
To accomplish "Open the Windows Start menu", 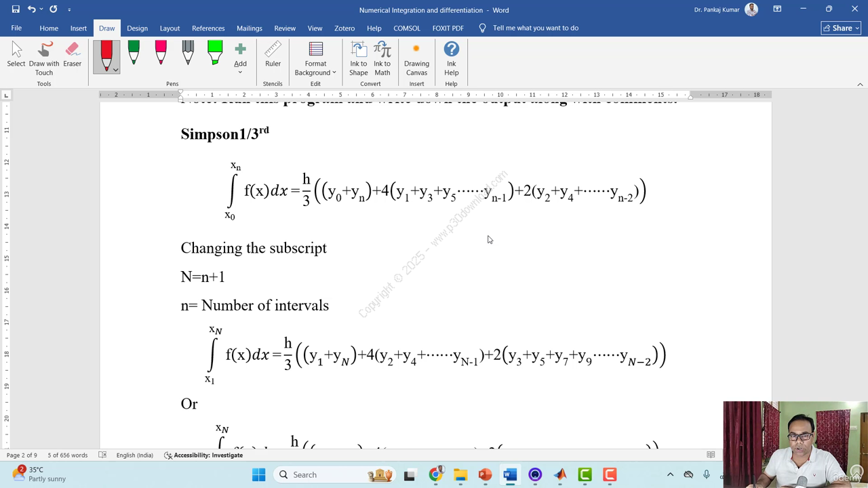I will click(259, 474).
